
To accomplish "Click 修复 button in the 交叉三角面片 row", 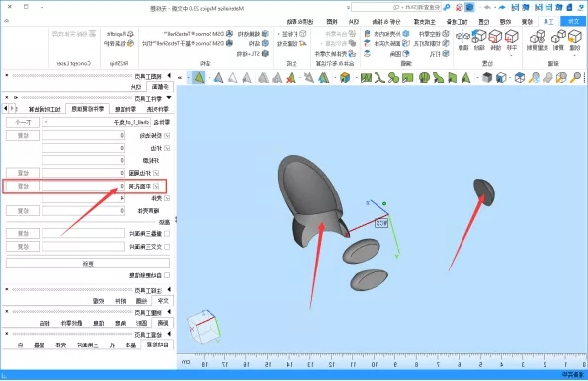I will [23, 247].
